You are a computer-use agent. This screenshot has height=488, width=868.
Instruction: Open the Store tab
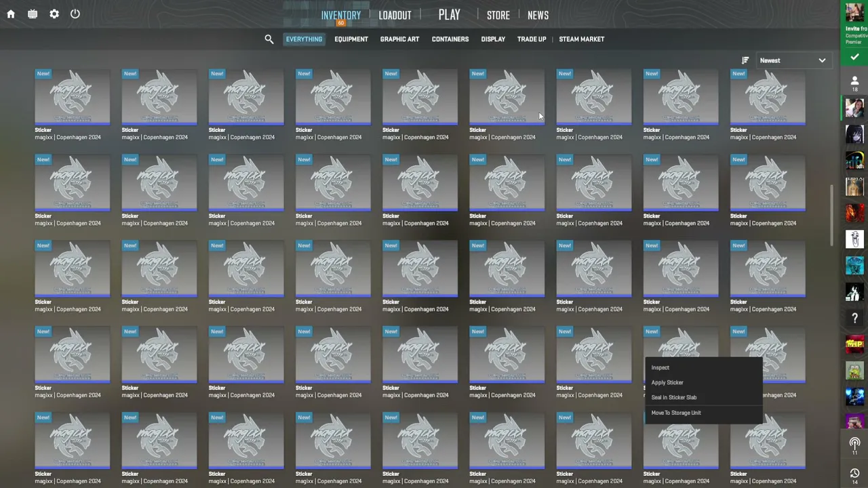point(498,15)
